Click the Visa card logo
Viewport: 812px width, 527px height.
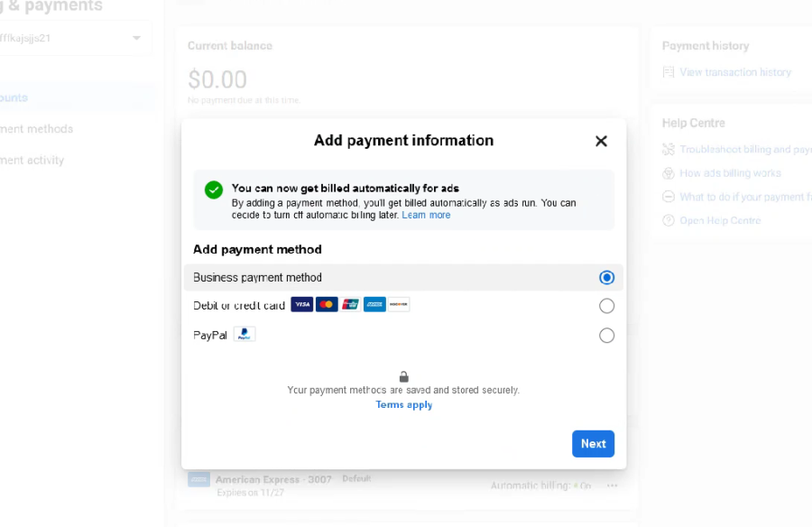(x=301, y=305)
